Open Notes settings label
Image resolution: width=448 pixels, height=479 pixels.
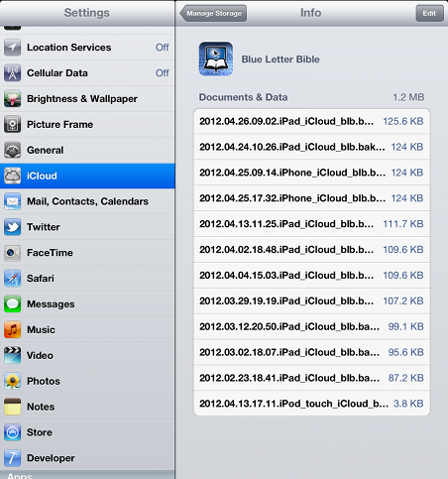(x=41, y=407)
